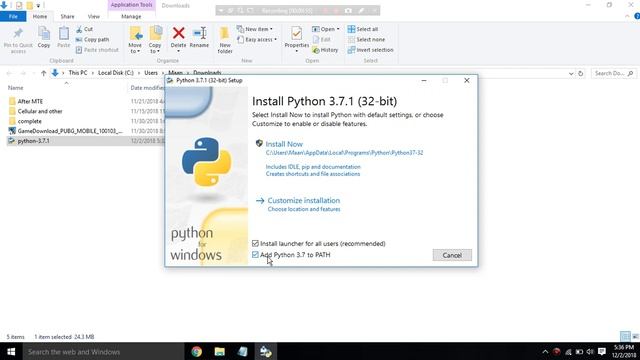Select the Cut scissors command

coord(85,29)
